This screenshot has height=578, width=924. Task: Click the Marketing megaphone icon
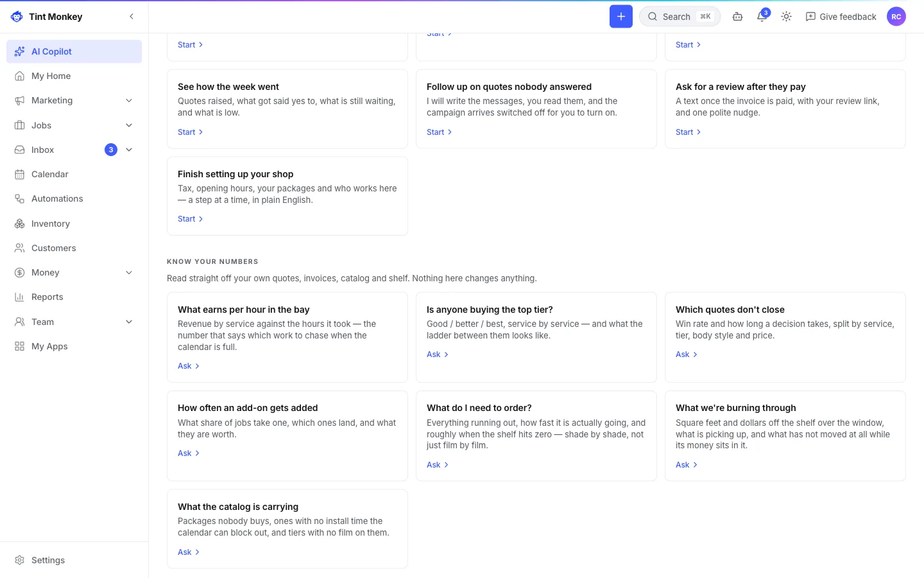pyautogui.click(x=20, y=101)
